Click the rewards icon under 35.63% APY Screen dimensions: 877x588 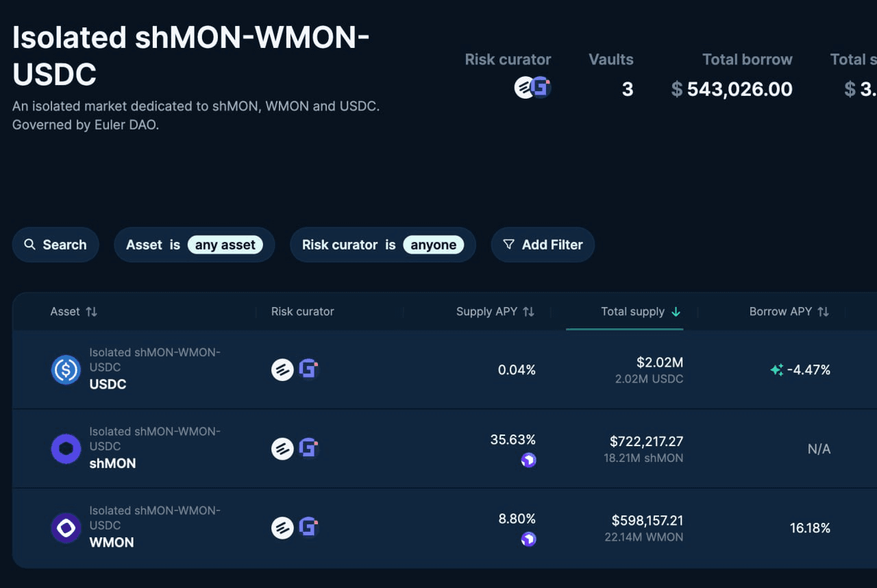(528, 461)
